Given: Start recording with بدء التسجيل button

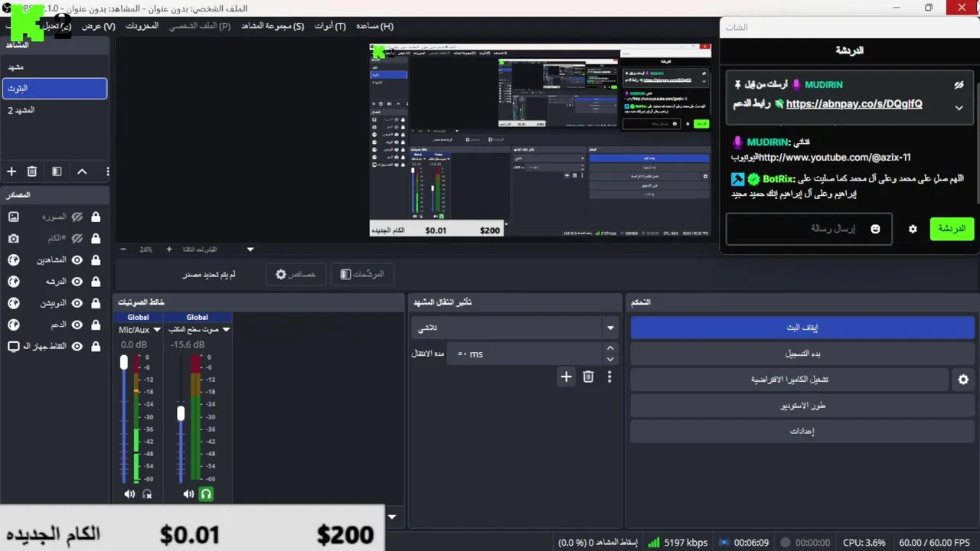Looking at the screenshot, I should pyautogui.click(x=802, y=354).
